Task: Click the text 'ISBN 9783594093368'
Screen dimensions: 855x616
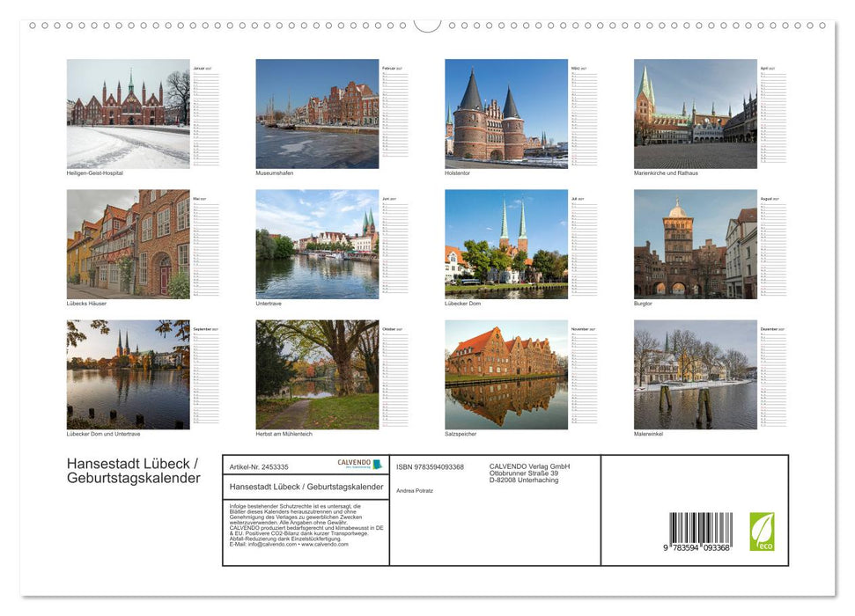Action: tap(430, 467)
